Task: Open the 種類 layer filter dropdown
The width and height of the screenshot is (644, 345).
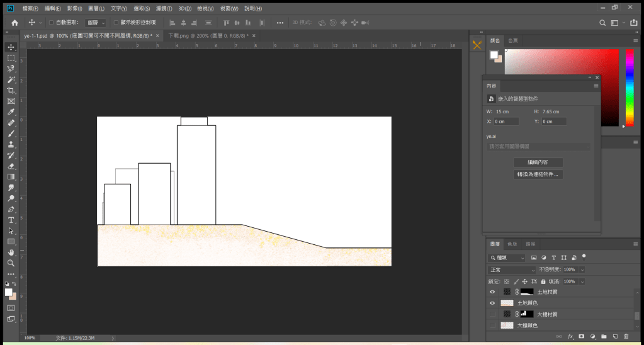Action: pyautogui.click(x=507, y=257)
